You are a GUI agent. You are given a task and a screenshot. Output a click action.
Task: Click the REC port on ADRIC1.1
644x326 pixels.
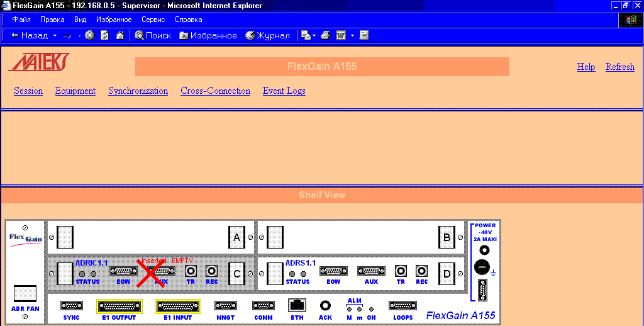point(211,271)
